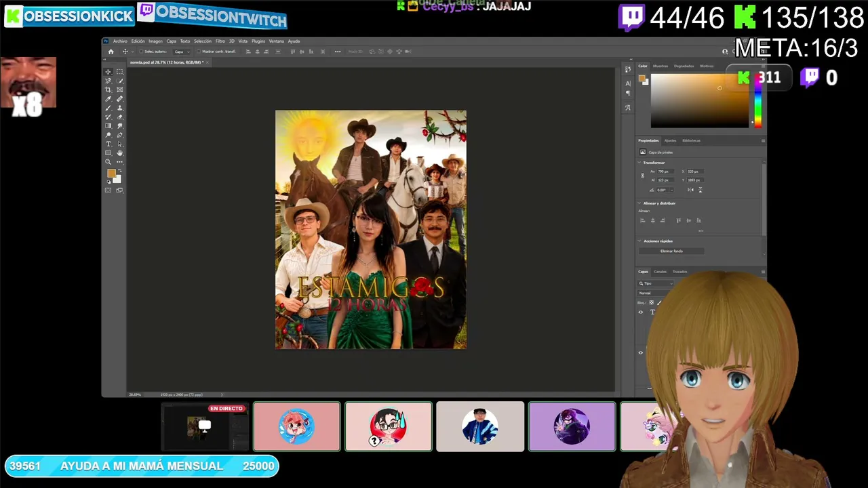Select the Clone Stamp tool

120,108
